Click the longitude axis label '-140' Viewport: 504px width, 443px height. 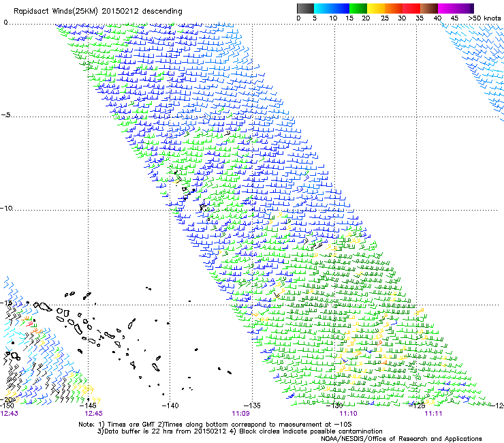pos(170,406)
